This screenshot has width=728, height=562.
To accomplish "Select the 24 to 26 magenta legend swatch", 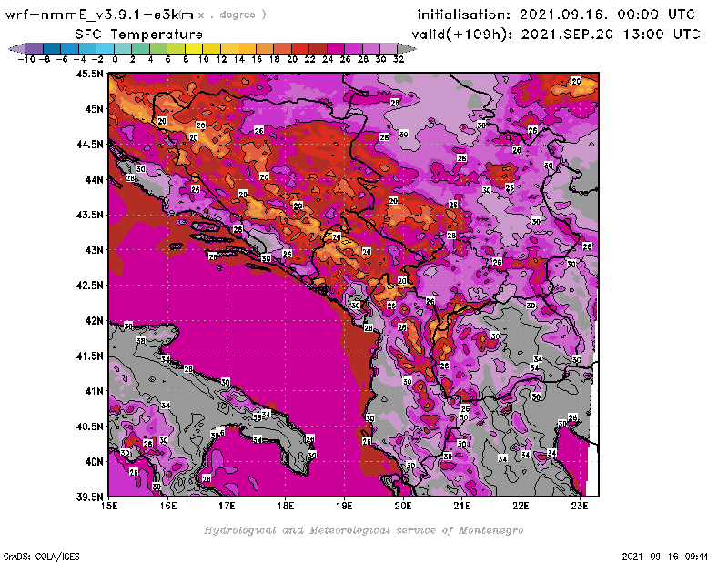I will [x=336, y=48].
